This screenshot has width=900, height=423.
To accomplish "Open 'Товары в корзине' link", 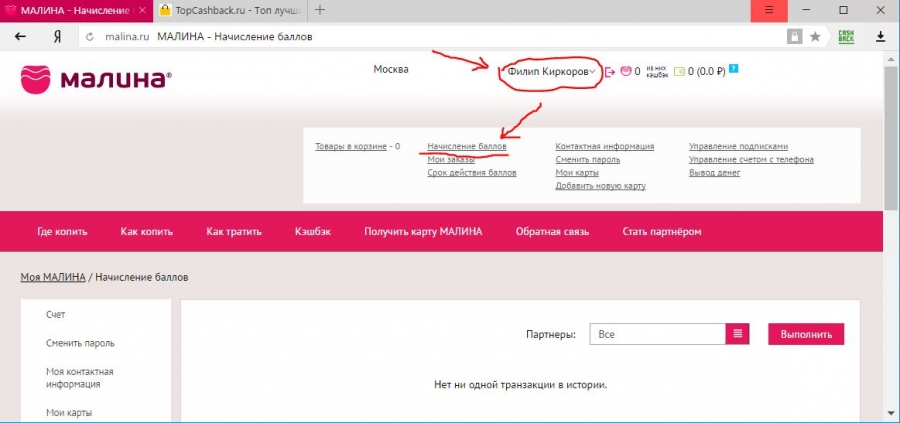I will [351, 146].
